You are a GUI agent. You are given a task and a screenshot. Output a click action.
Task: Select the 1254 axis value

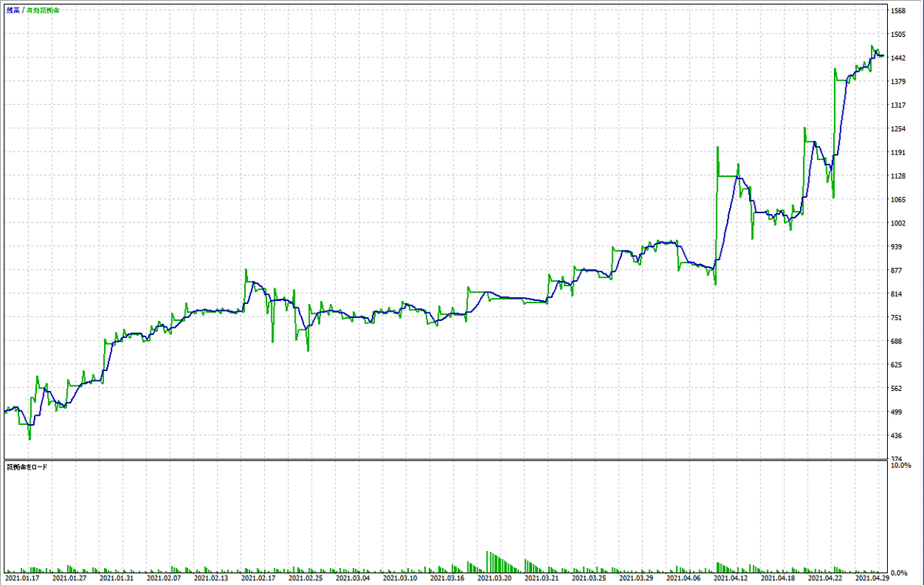[899, 129]
